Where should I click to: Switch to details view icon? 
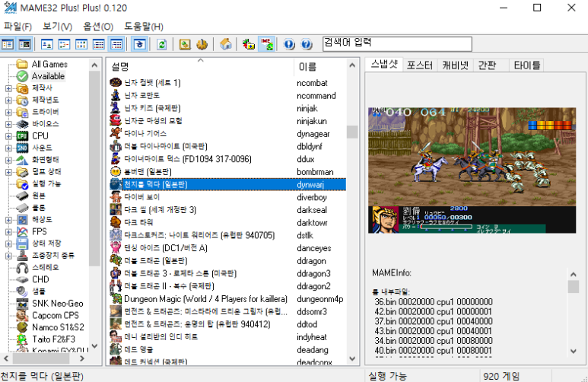point(99,44)
